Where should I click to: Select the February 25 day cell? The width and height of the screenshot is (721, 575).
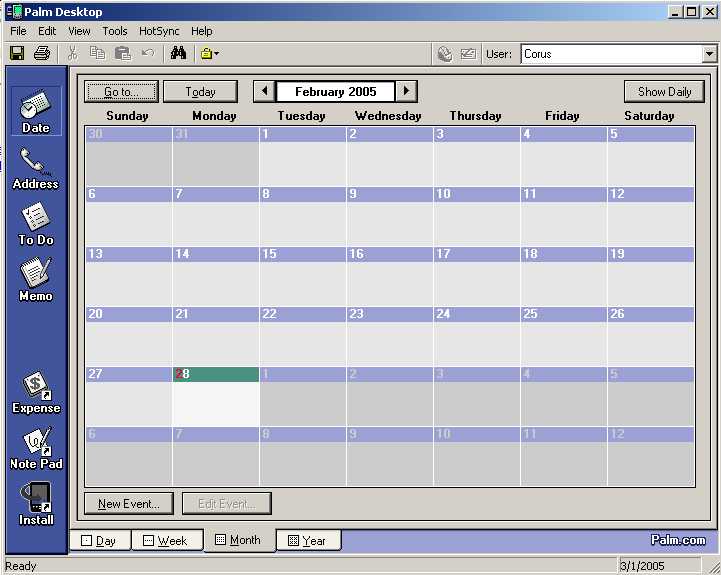[564, 337]
